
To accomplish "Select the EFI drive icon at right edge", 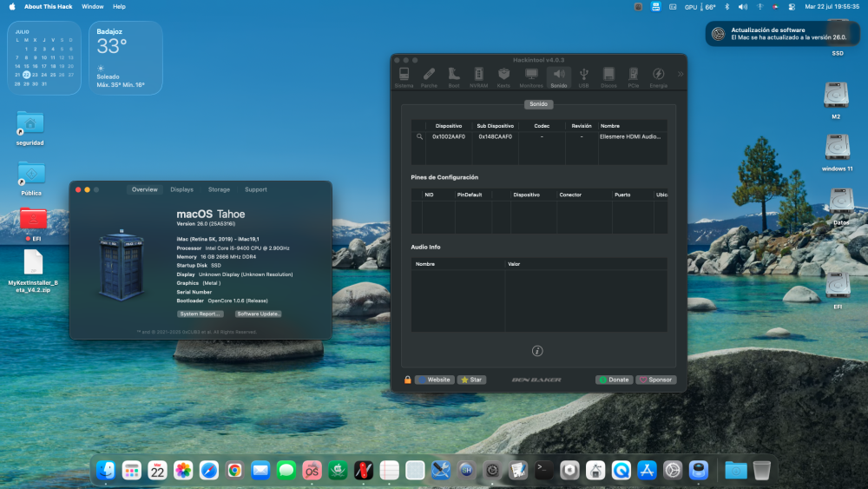I will click(x=838, y=289).
